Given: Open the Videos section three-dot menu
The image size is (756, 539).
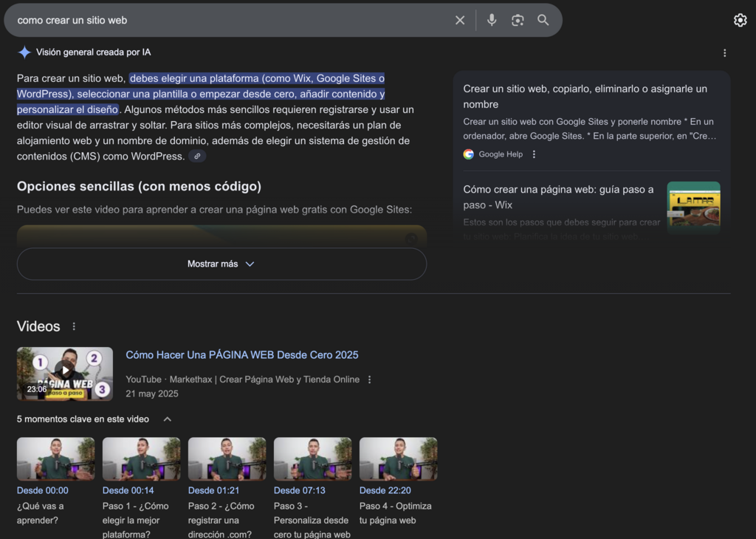Looking at the screenshot, I should tap(73, 326).
